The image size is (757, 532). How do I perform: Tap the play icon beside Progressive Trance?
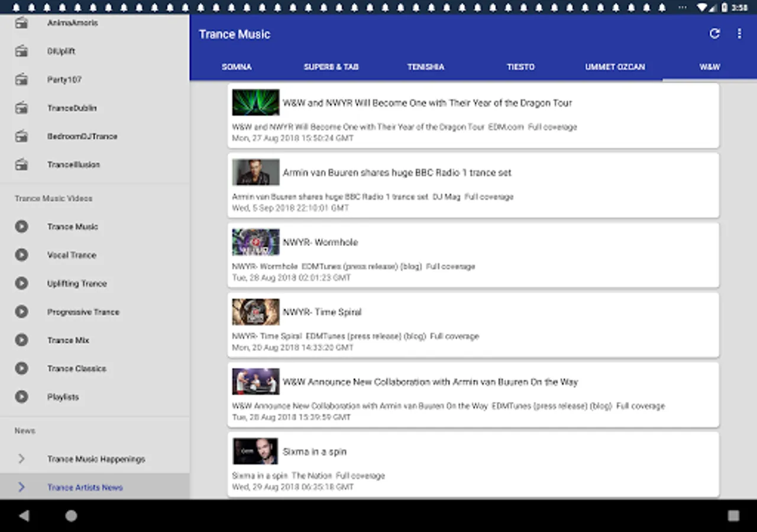pyautogui.click(x=21, y=312)
